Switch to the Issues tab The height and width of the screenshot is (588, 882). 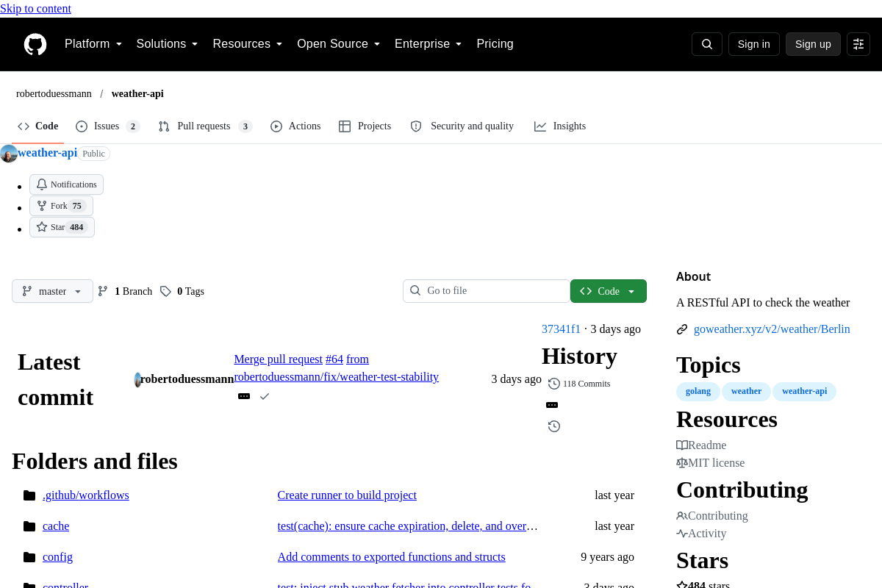pos(107,126)
